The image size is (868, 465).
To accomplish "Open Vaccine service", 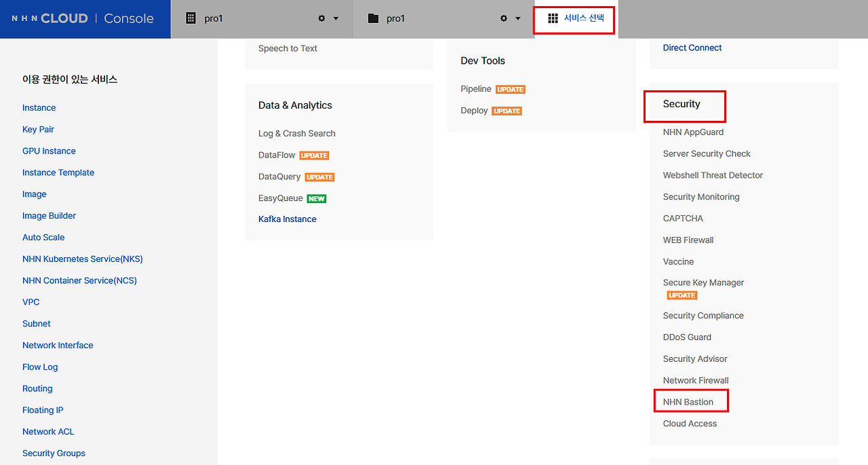I will pos(678,262).
